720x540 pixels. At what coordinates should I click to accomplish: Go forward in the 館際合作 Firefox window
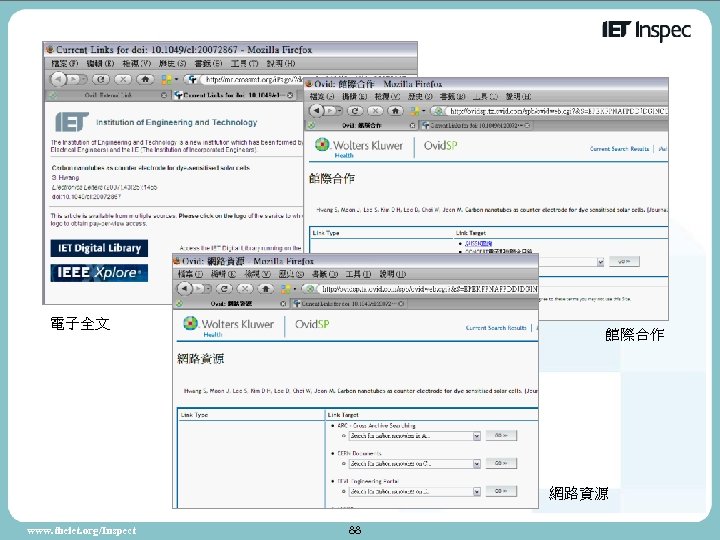tap(331, 111)
